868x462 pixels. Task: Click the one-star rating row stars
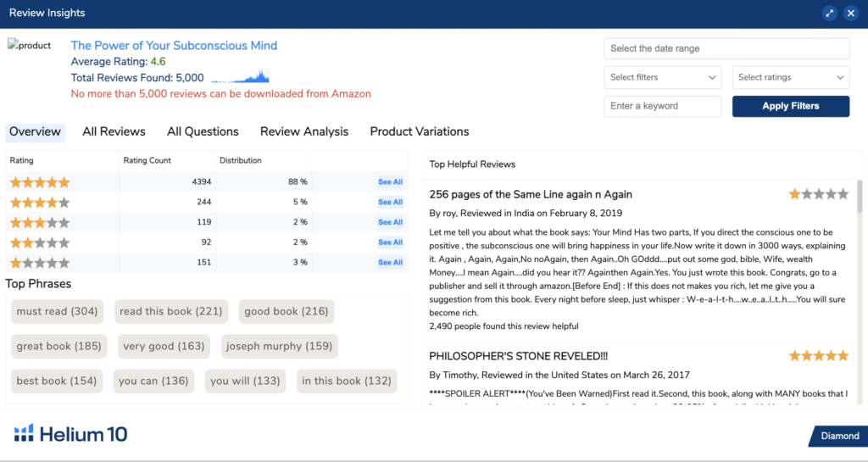click(39, 263)
